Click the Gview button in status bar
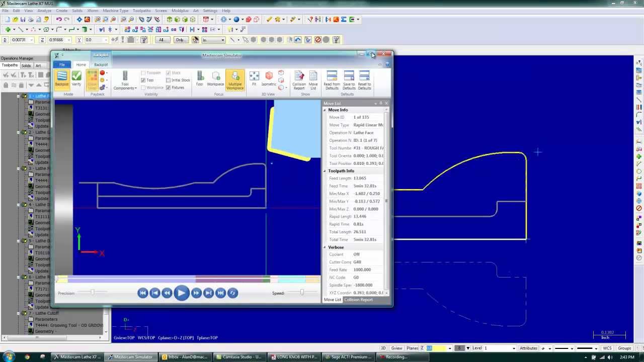644x362 pixels. pyautogui.click(x=396, y=348)
